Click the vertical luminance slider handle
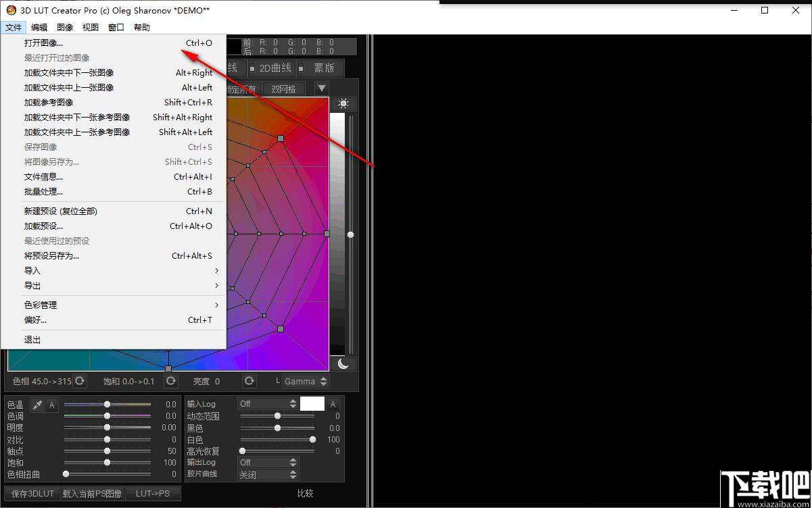 click(350, 234)
